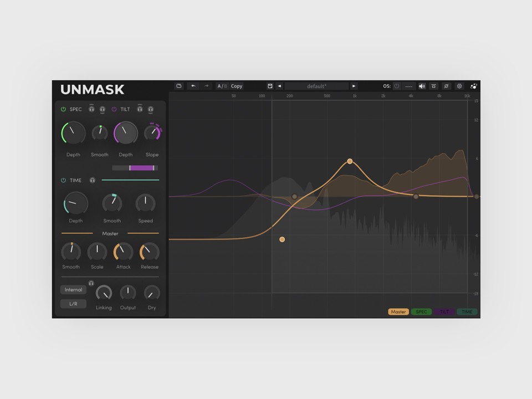Select the TILT view tab

tap(444, 312)
